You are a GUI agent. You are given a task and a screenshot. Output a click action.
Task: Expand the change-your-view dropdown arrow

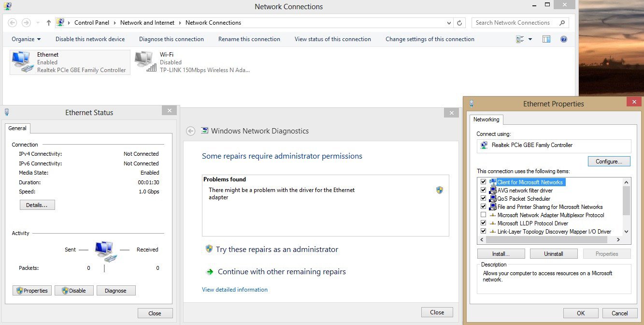(x=530, y=39)
